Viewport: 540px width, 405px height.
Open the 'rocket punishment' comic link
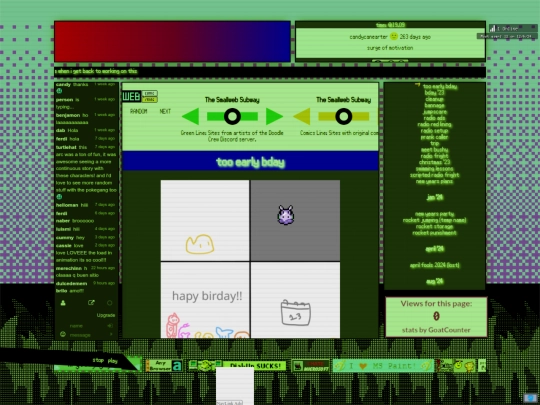pyautogui.click(x=434, y=233)
